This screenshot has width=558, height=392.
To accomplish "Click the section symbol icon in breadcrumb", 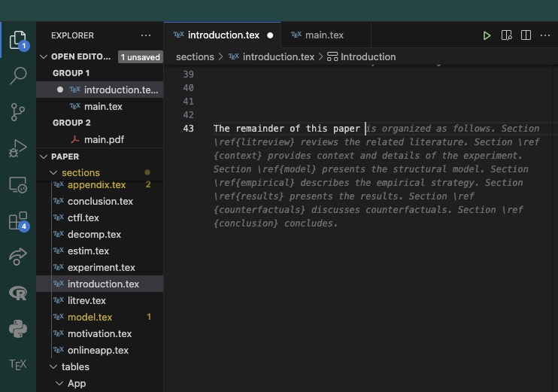I will click(x=332, y=56).
